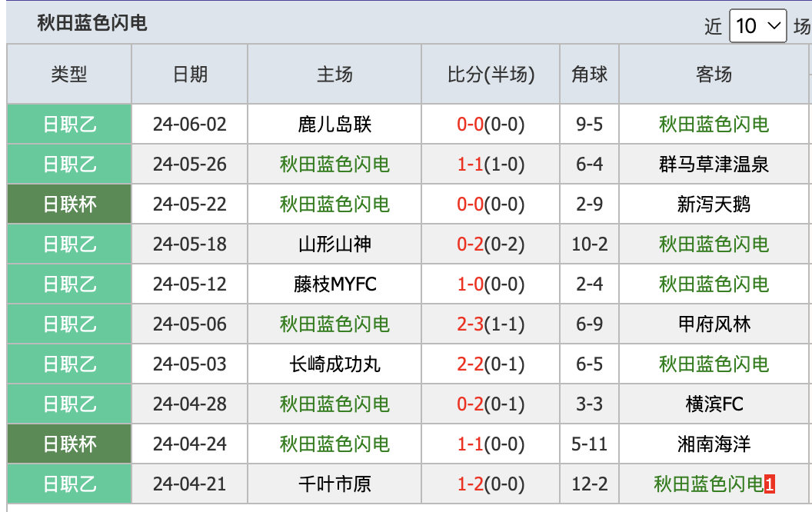Open home team 山形山神 link
812x512 pixels.
point(334,244)
